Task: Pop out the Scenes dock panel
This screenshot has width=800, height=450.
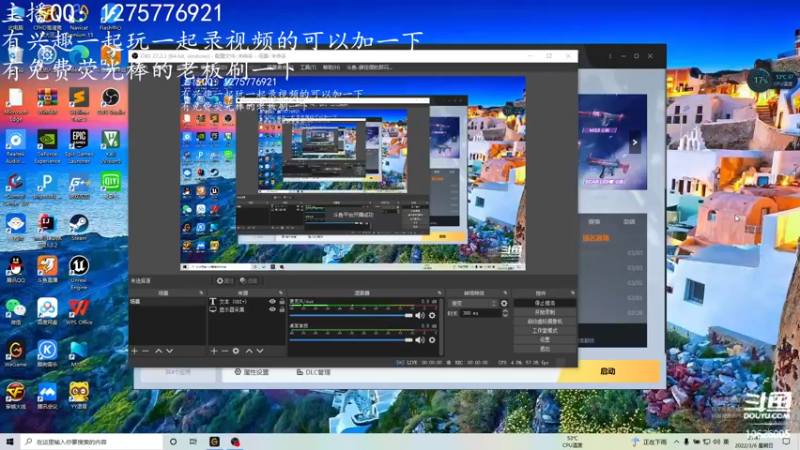Action: click(x=201, y=293)
